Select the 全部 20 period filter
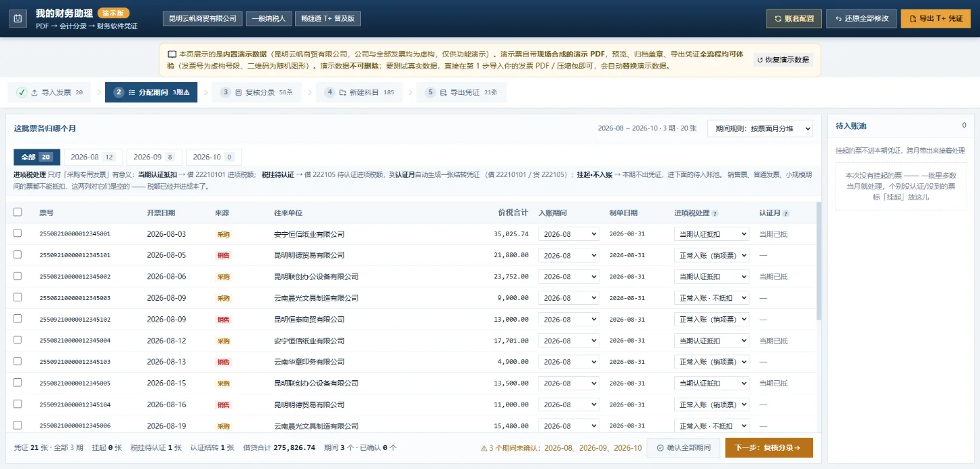 click(x=37, y=157)
